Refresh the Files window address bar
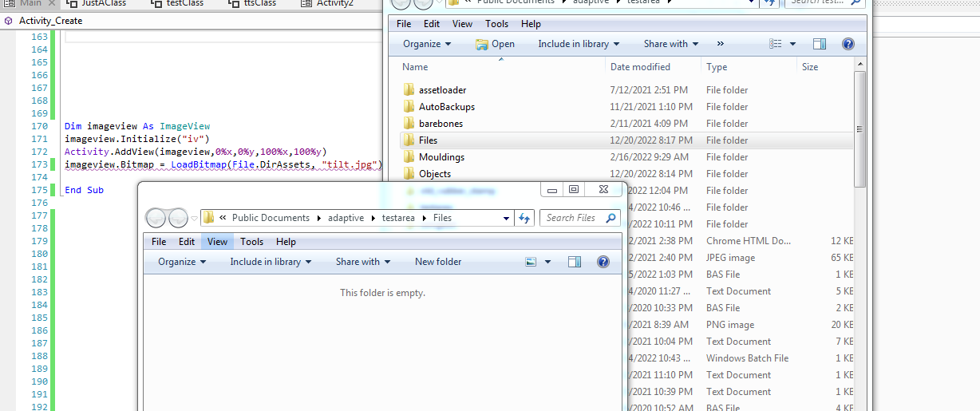The width and height of the screenshot is (980, 411). (525, 218)
